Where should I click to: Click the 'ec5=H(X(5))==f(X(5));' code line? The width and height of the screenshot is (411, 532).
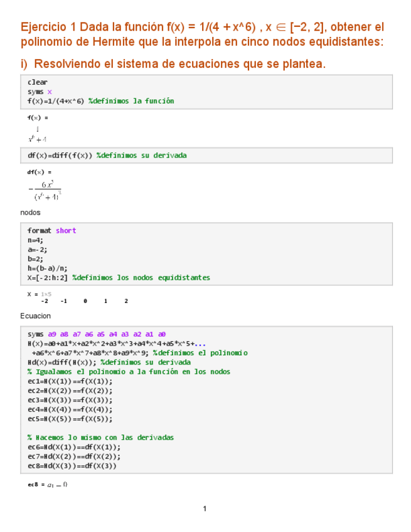click(x=70, y=418)
